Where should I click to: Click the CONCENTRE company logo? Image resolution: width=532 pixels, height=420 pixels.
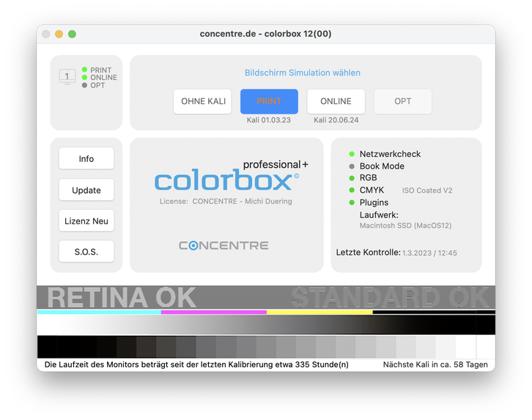click(x=223, y=246)
